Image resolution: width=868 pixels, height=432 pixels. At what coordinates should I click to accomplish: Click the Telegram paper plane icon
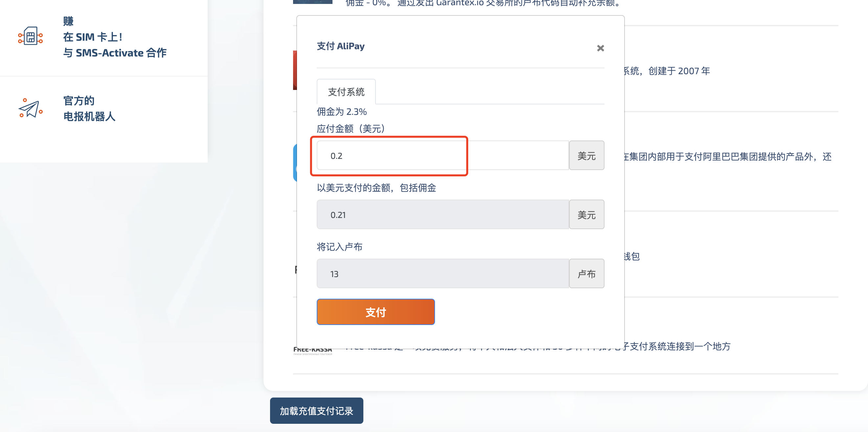(30, 108)
